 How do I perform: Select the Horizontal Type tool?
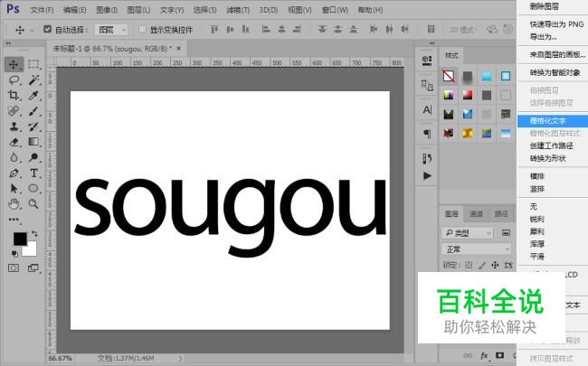point(33,174)
